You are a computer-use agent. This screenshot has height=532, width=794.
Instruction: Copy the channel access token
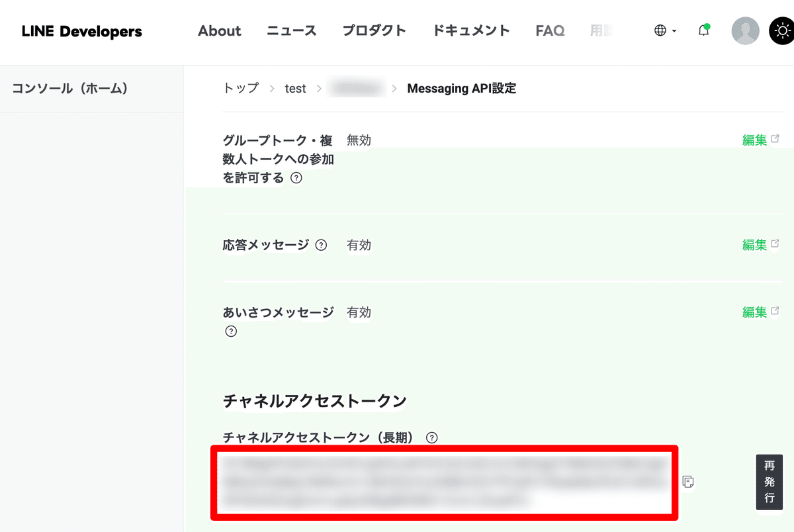click(x=688, y=481)
